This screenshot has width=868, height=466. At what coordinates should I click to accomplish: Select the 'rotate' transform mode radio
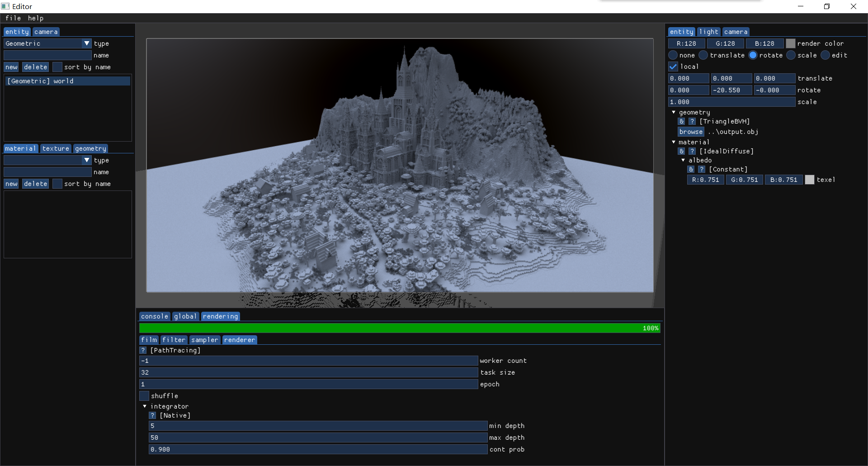(753, 55)
